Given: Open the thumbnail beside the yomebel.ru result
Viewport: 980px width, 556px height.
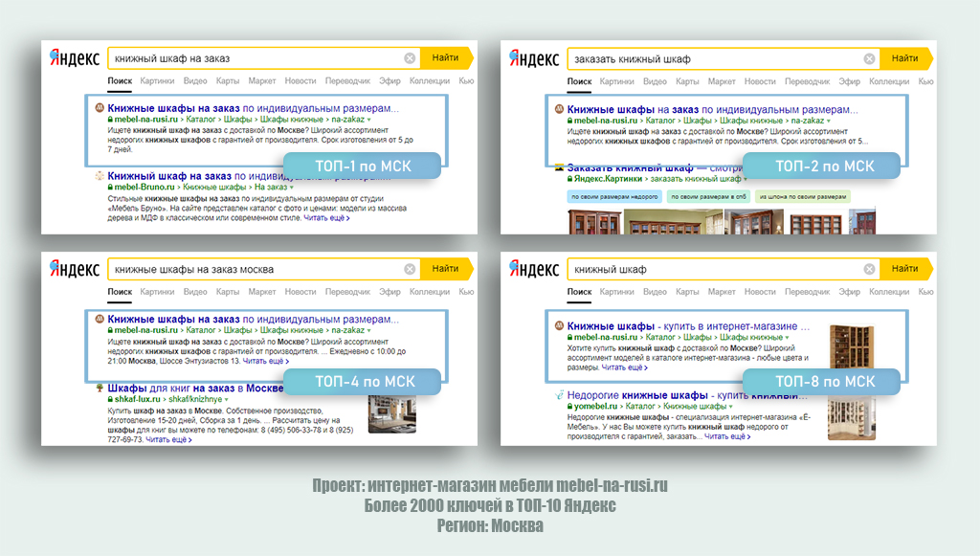Looking at the screenshot, I should click(851, 419).
